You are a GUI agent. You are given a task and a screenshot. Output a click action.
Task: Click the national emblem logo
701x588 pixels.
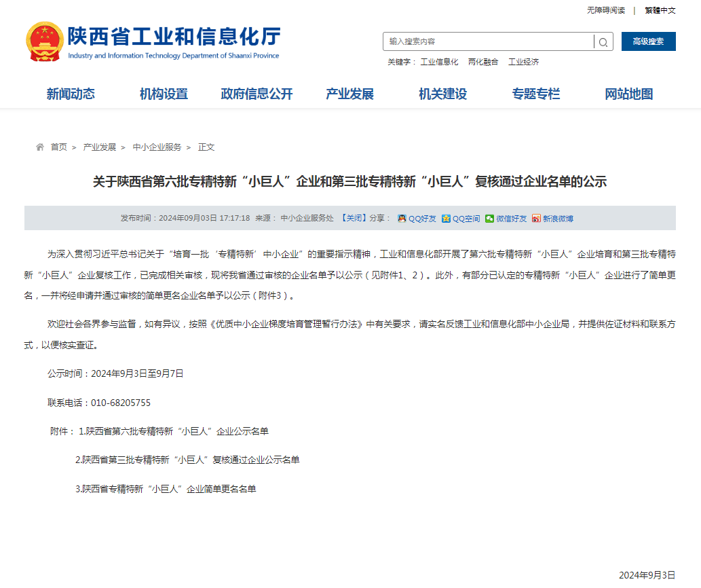pos(44,41)
